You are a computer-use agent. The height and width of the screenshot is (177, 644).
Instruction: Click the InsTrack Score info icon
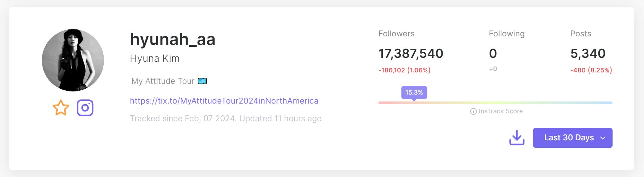(x=473, y=112)
